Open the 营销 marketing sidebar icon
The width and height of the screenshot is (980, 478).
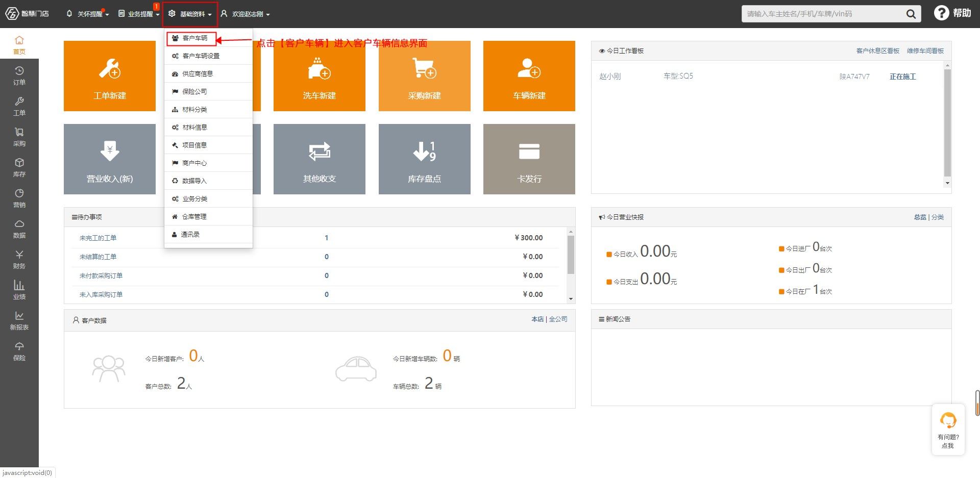click(x=19, y=198)
